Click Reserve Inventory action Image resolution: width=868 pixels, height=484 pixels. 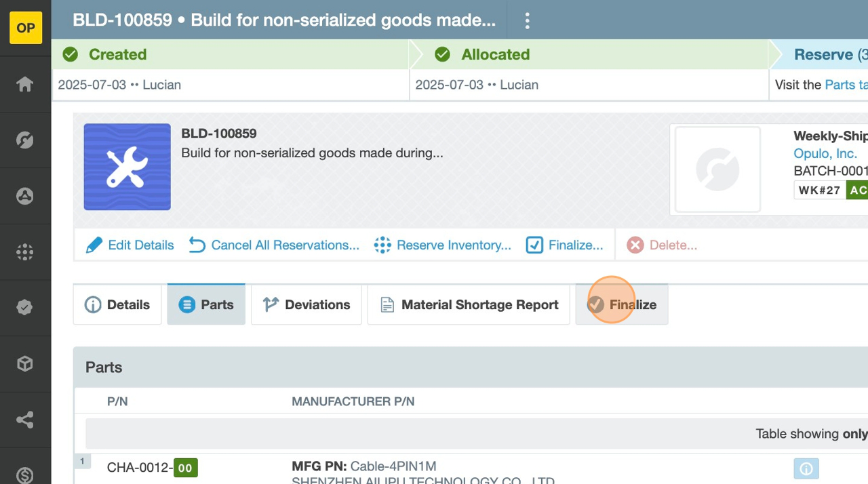[x=443, y=245]
